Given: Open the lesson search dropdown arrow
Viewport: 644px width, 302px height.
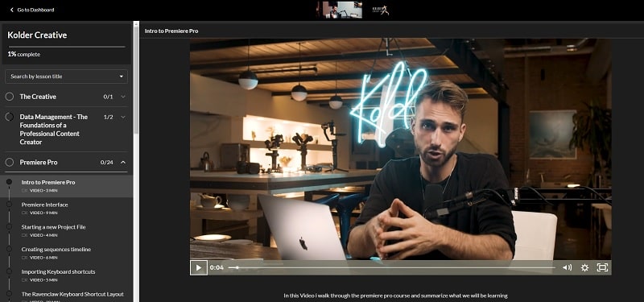Looking at the screenshot, I should (122, 77).
